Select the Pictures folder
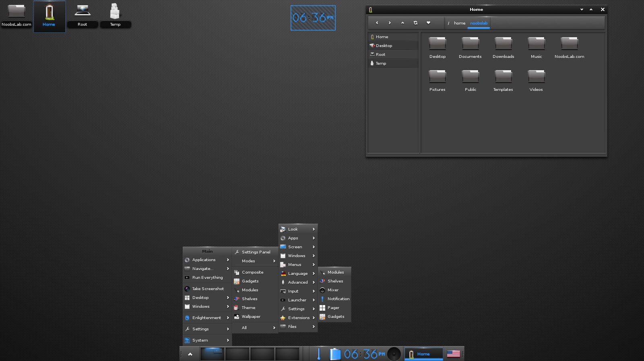 pos(437,80)
